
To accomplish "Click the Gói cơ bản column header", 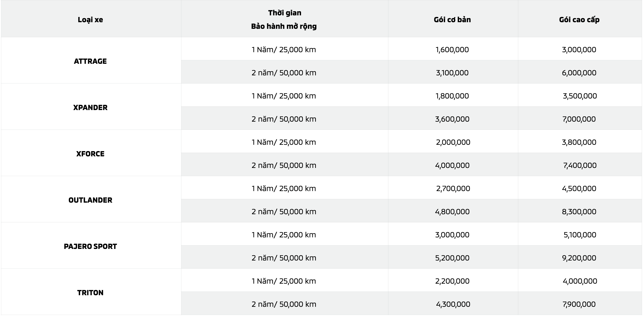I will [452, 20].
